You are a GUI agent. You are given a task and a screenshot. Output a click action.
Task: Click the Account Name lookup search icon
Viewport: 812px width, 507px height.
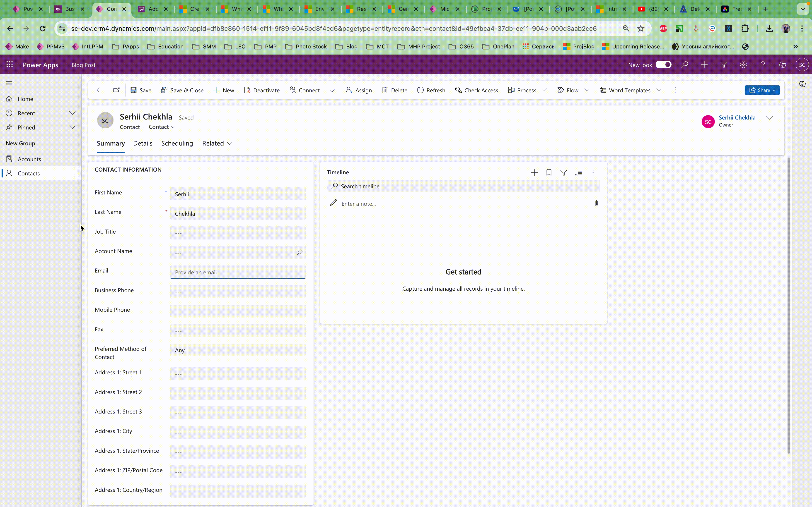tap(299, 252)
